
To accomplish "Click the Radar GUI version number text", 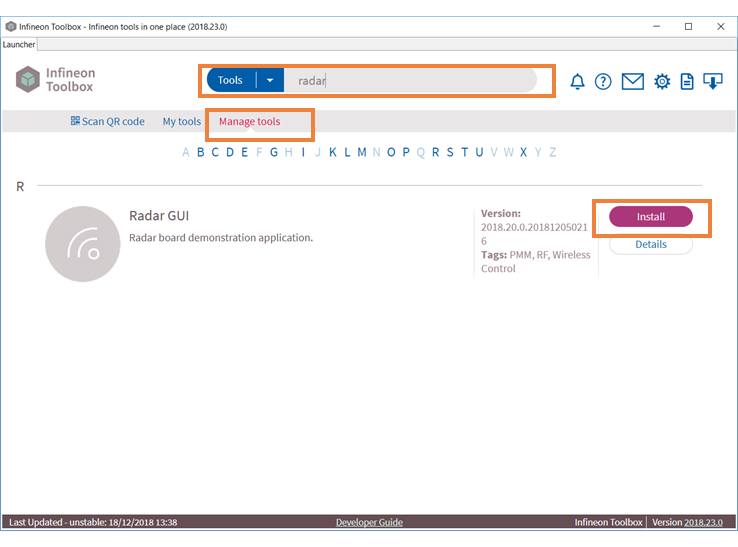I will tap(534, 234).
